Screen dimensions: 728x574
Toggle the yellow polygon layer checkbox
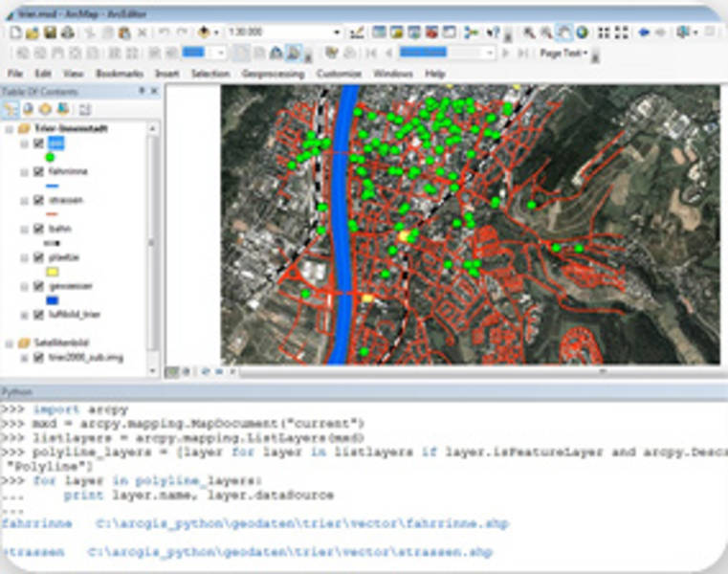coord(38,257)
